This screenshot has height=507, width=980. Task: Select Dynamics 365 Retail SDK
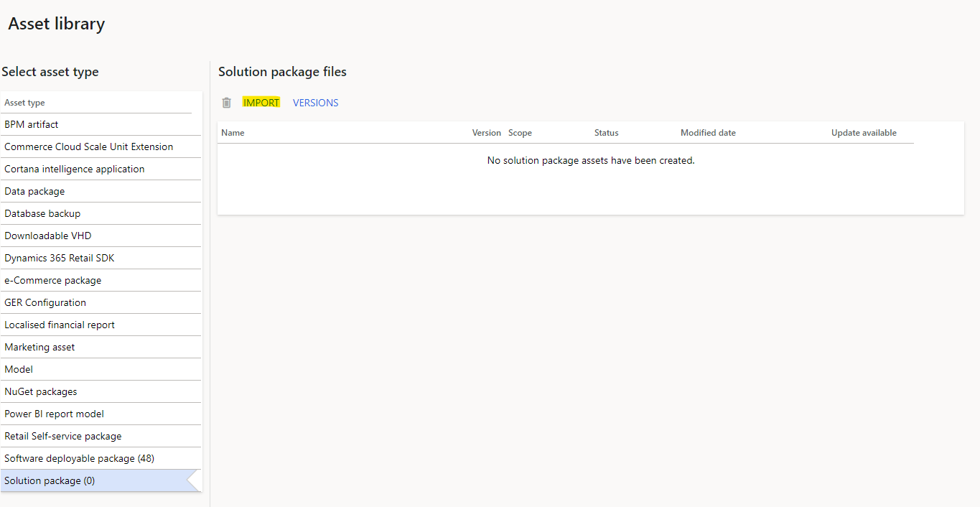coord(59,258)
